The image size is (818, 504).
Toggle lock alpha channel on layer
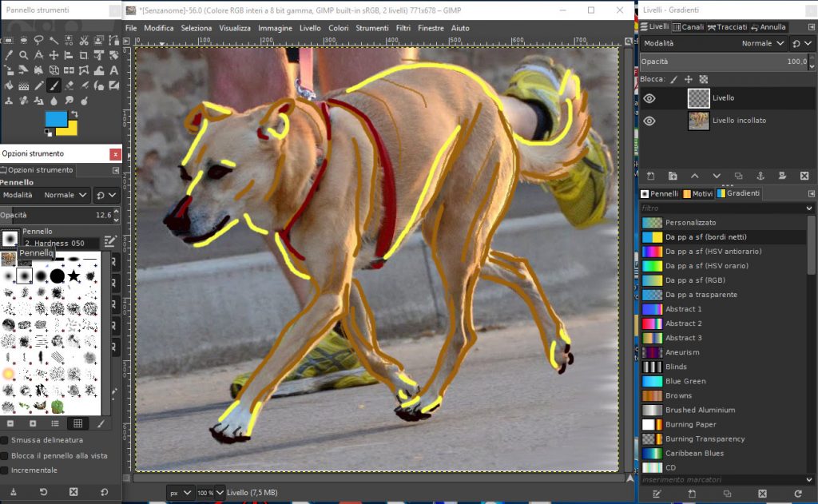pyautogui.click(x=704, y=79)
